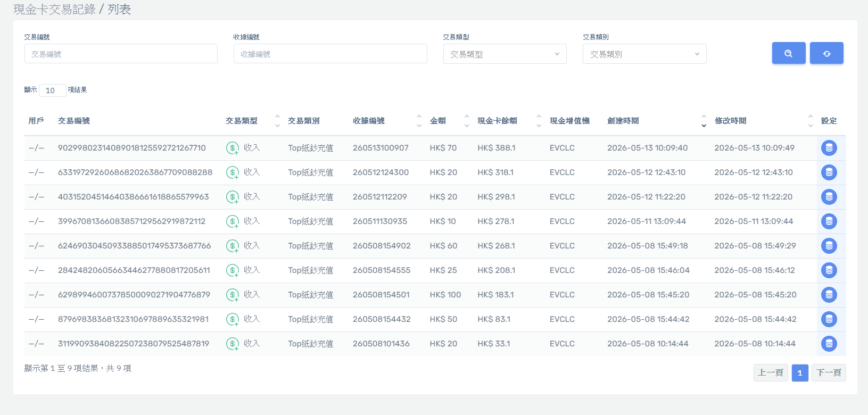Screen dimensions: 868x415
Task: Click Top紙鈔充值 in receipt 260508154555 row
Action: [x=311, y=270]
